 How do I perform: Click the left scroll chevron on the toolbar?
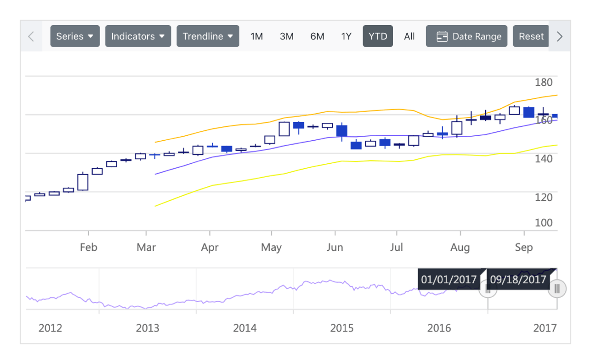[x=31, y=36]
